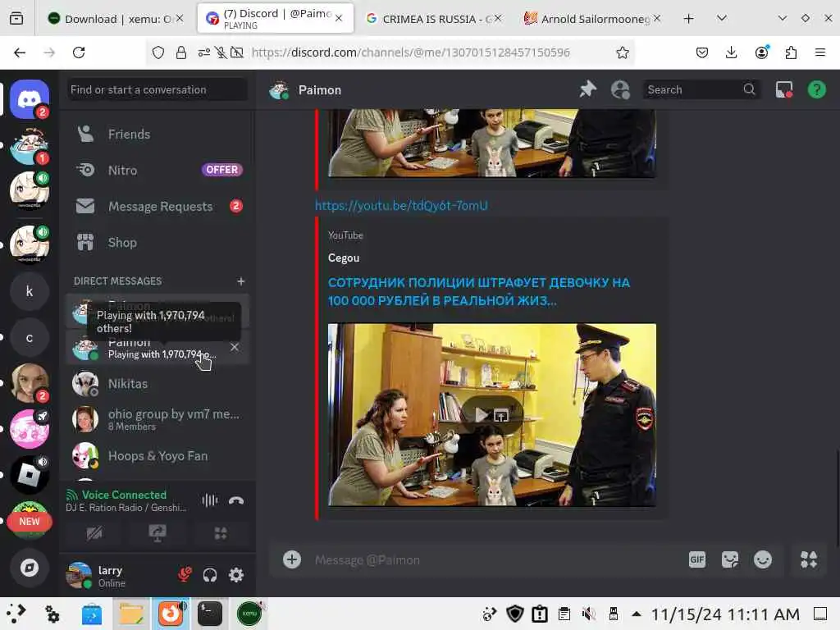Reload the Discord page
This screenshot has height=630, width=840.
[x=79, y=52]
